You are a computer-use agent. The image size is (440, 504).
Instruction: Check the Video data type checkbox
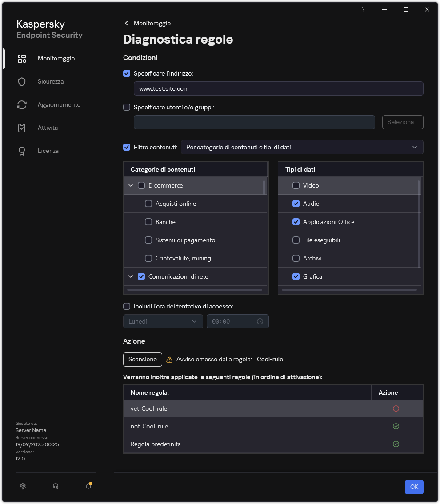[x=296, y=185]
